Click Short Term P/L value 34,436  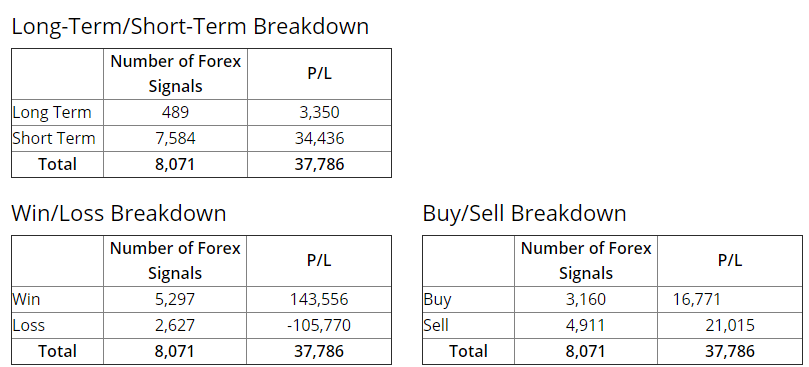[x=319, y=138]
